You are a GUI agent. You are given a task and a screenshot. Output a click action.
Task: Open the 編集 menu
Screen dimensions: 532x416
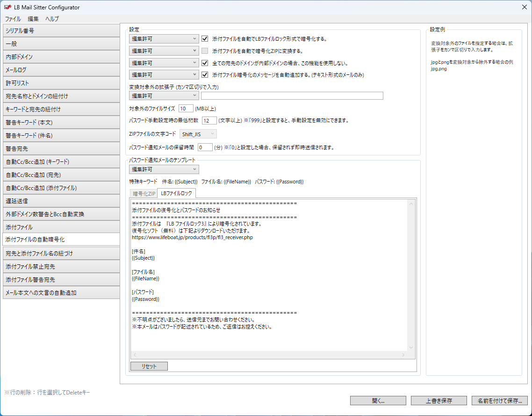pos(33,19)
